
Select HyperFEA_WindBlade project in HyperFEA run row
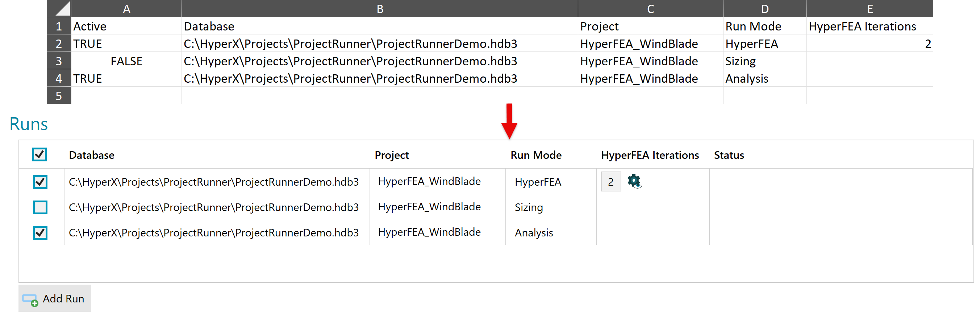pos(429,181)
